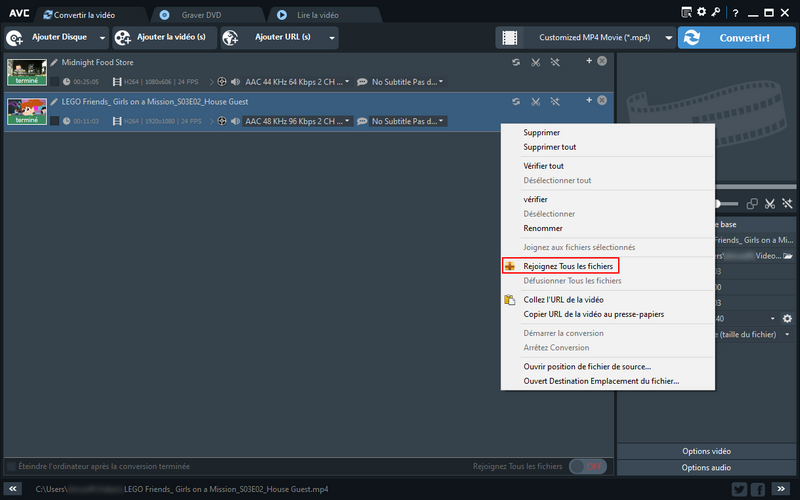Click the overlapping squares icon in the preview panel
Image resolution: width=800 pixels, height=500 pixels.
pyautogui.click(x=752, y=204)
